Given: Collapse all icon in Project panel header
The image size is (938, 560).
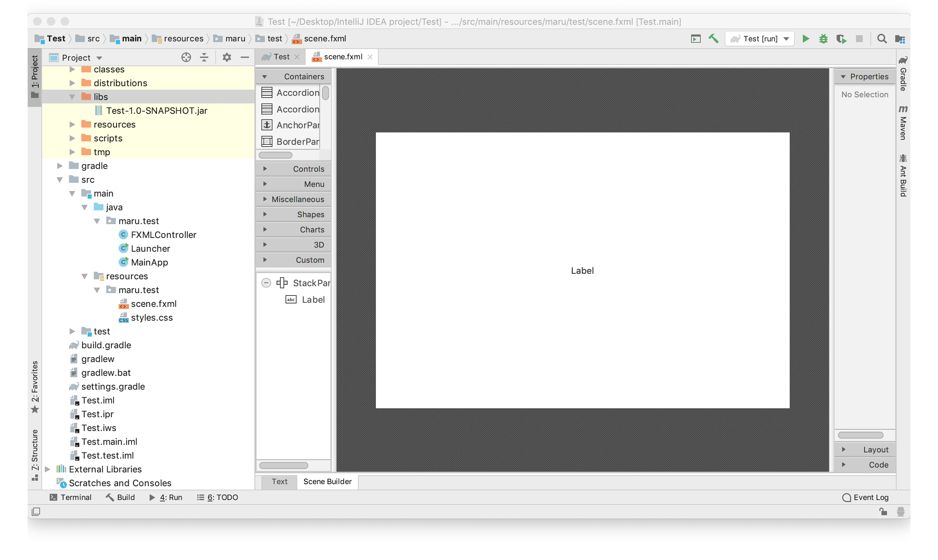Looking at the screenshot, I should [204, 57].
